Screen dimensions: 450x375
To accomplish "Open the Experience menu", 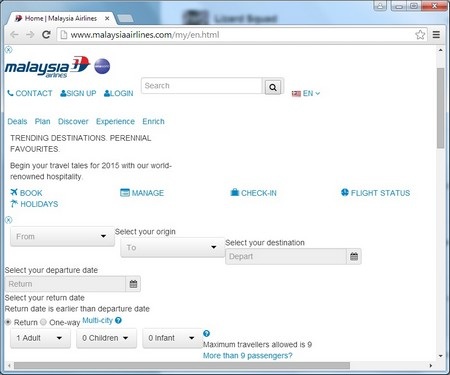I will pyautogui.click(x=115, y=121).
